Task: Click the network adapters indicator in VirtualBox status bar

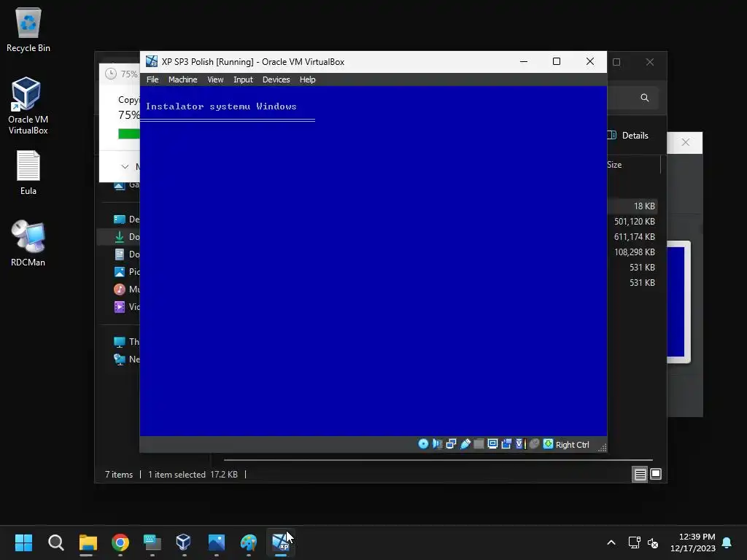Action: tap(451, 444)
